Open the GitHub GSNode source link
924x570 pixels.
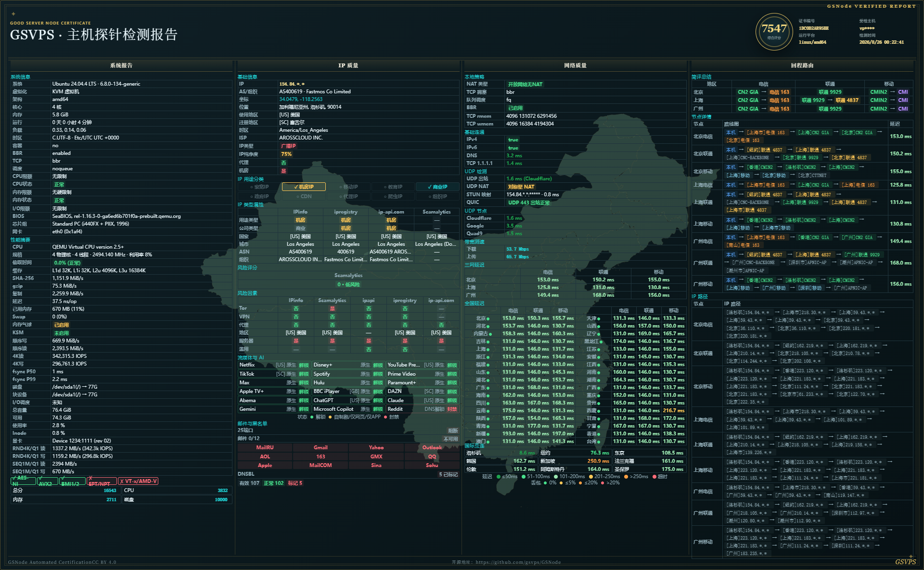click(506, 562)
